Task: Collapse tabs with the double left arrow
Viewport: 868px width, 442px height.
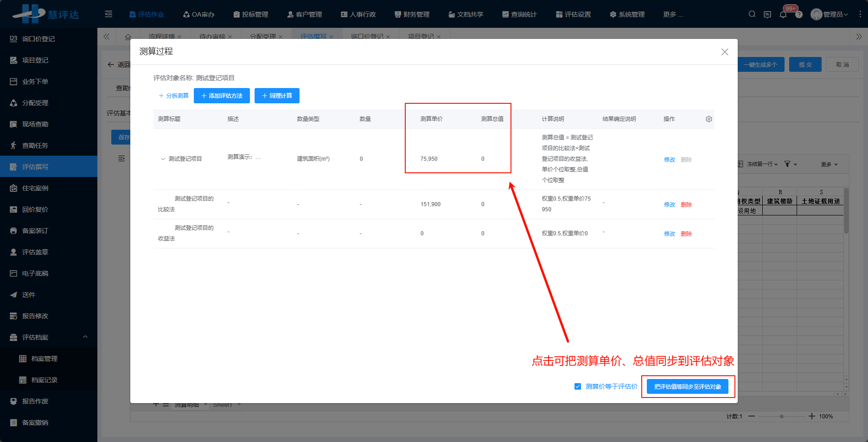Action: pos(107,36)
